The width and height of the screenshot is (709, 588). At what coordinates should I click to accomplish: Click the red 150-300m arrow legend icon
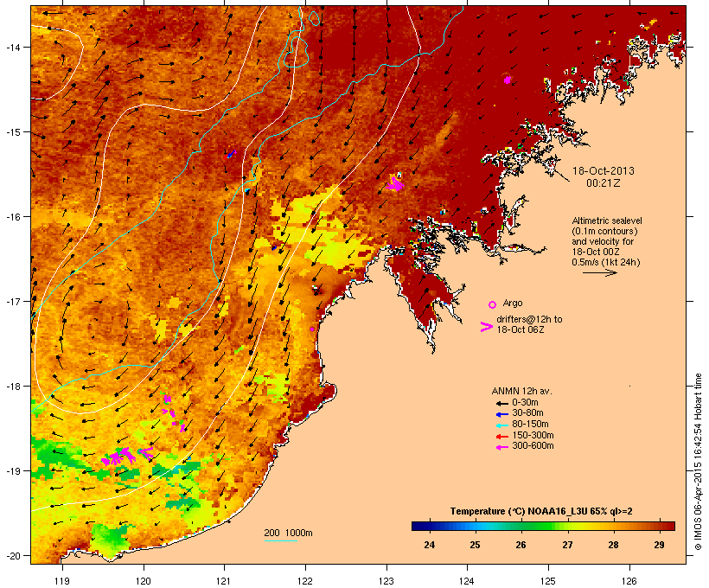click(501, 437)
